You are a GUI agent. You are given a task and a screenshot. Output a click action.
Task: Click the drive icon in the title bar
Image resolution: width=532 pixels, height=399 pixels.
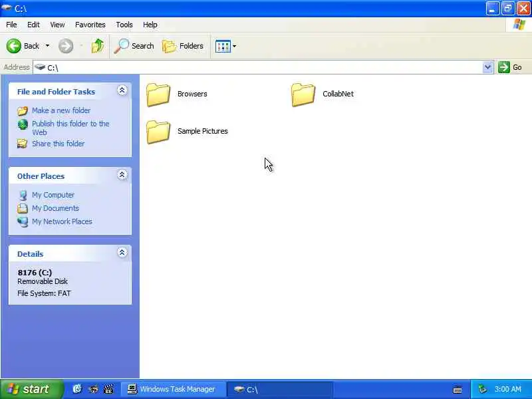coord(7,8)
